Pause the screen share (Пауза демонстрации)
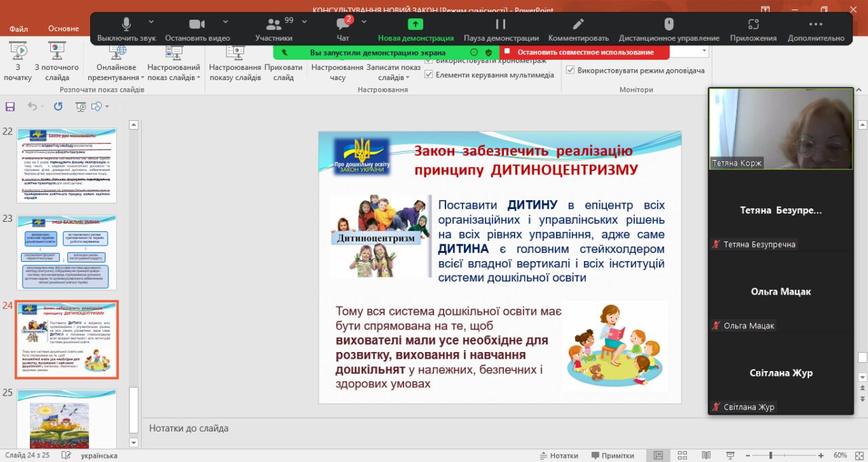The width and height of the screenshot is (868, 462). tap(501, 30)
